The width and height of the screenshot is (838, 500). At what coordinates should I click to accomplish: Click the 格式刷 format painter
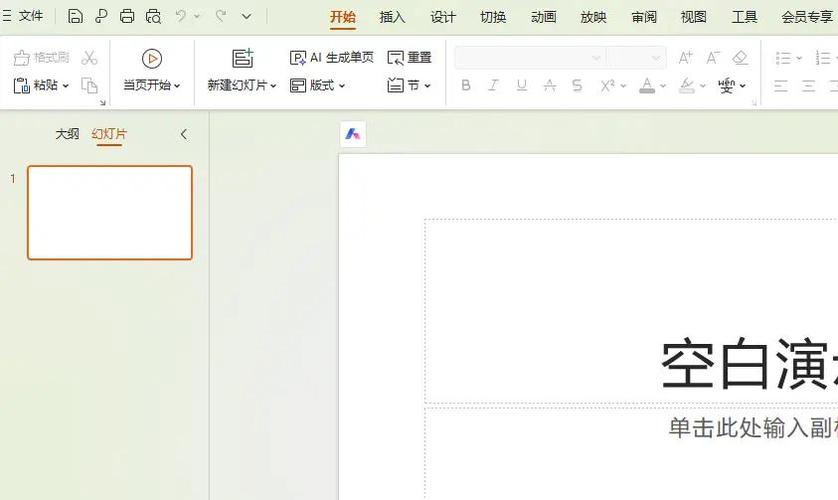(x=41, y=57)
